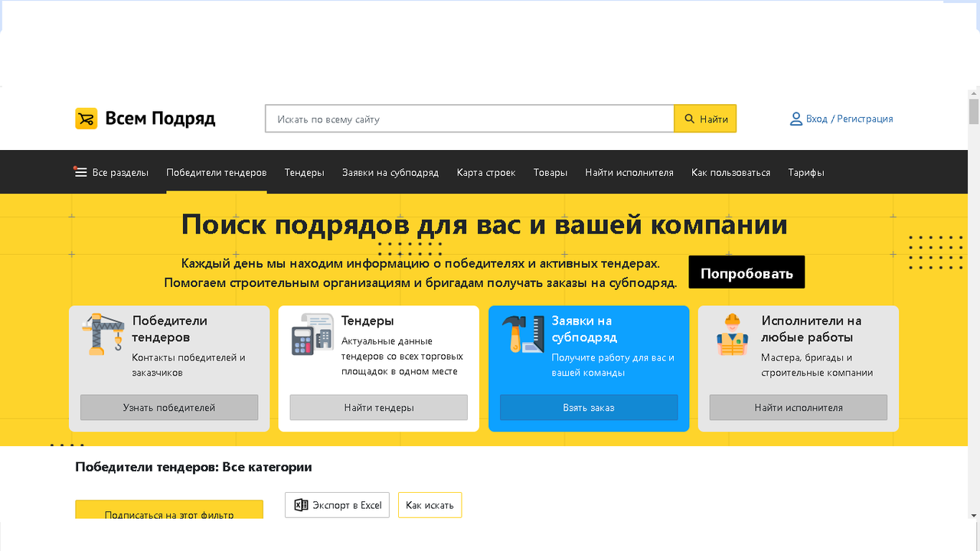Click the Всем Подряд wheelbarrow logo icon
The image size is (980, 551).
pyautogui.click(x=86, y=119)
